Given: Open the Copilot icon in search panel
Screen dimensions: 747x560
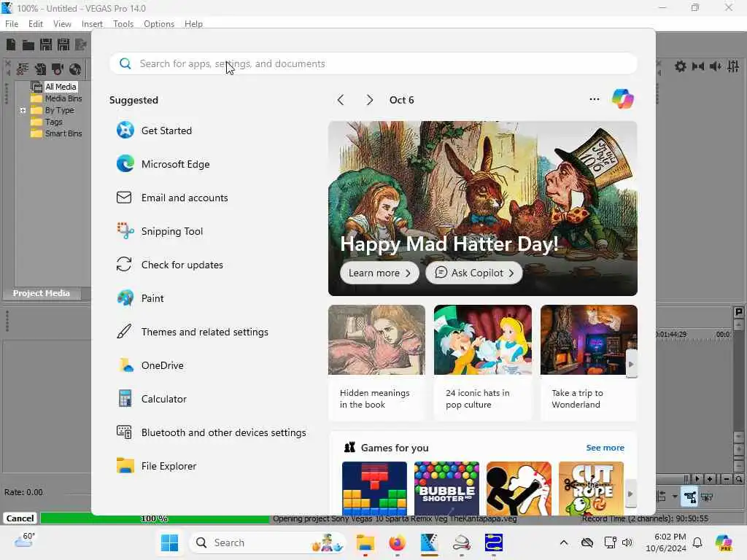Looking at the screenshot, I should pyautogui.click(x=623, y=99).
